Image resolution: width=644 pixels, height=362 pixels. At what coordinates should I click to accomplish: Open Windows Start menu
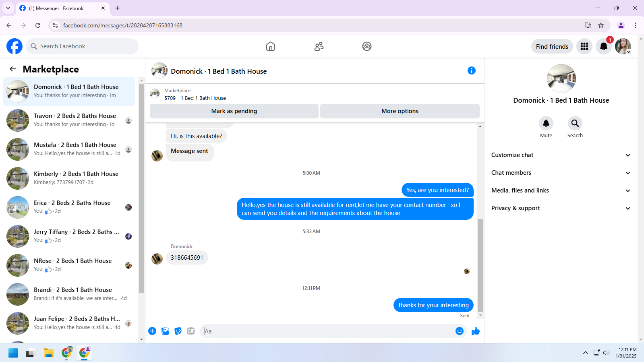(13, 353)
